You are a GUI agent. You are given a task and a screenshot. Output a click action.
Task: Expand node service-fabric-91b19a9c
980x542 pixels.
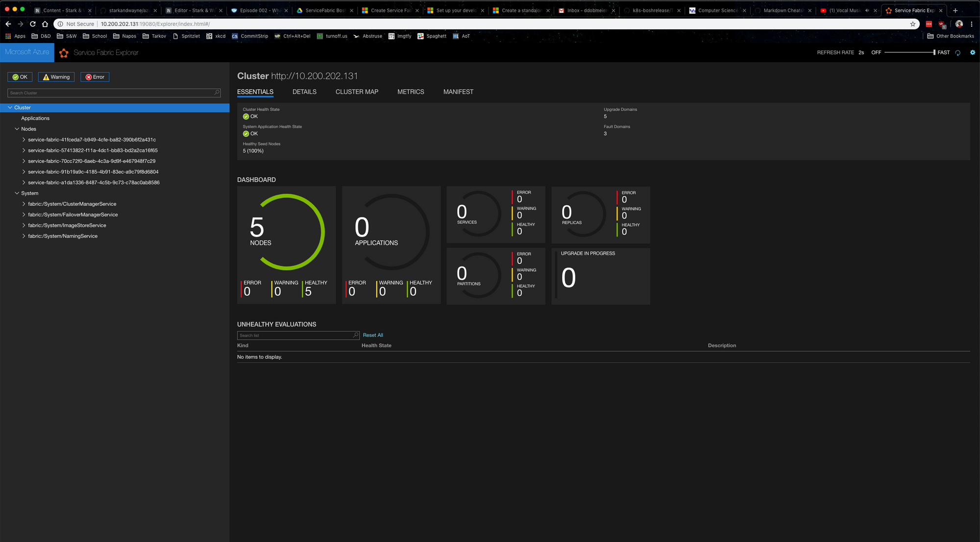(24, 172)
